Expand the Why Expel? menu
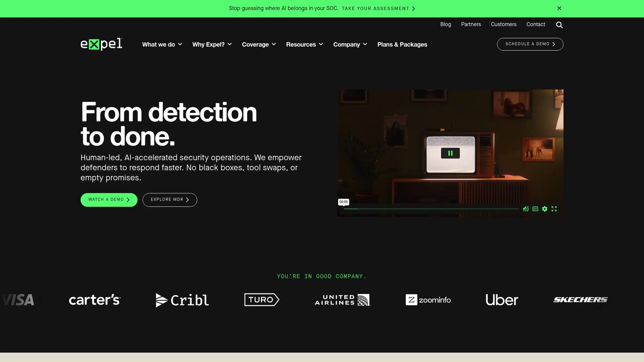This screenshot has height=362, width=644. 212,45
